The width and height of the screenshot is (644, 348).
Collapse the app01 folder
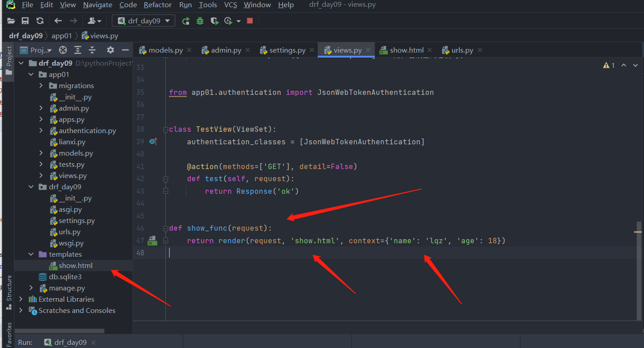click(x=31, y=75)
